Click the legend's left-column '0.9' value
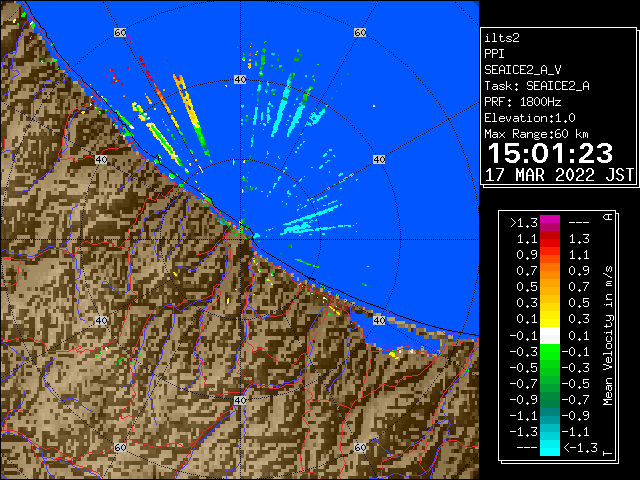 pos(527,255)
